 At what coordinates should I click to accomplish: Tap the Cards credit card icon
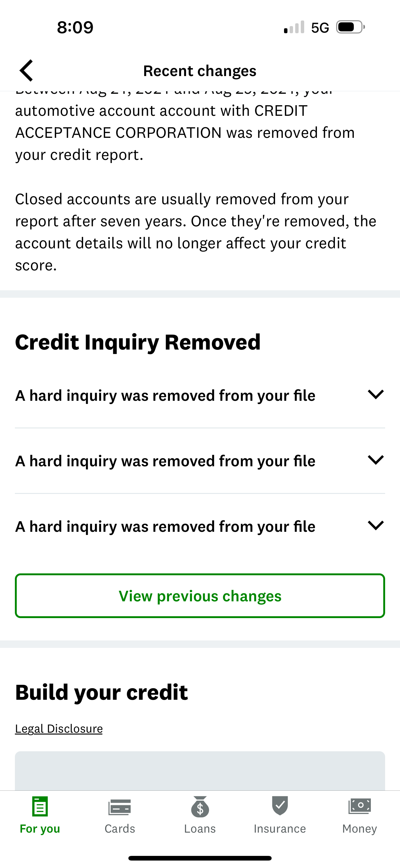119,807
